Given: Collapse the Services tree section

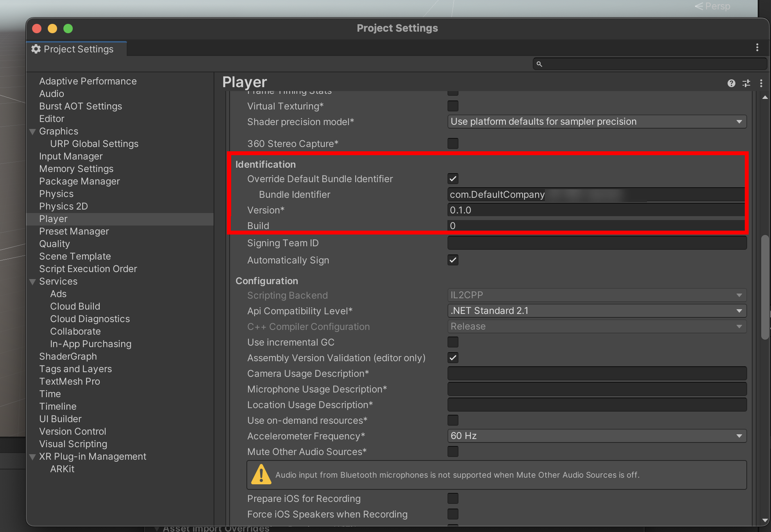Looking at the screenshot, I should click(x=33, y=281).
